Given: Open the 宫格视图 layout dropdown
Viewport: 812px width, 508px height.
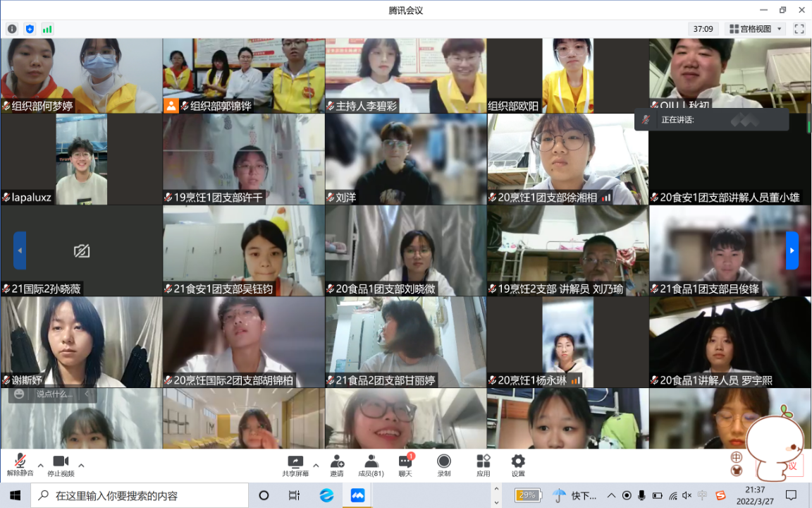Looking at the screenshot, I should coord(756,29).
